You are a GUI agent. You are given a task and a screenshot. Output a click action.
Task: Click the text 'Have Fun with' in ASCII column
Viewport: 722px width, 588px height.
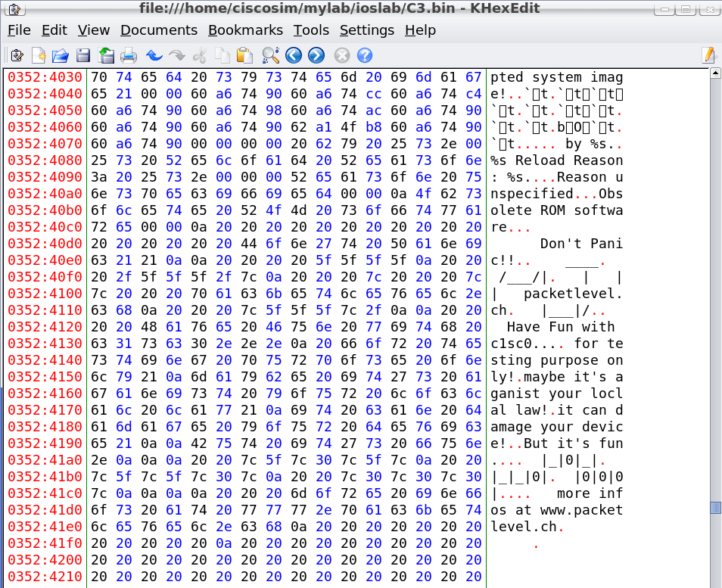pos(560,327)
